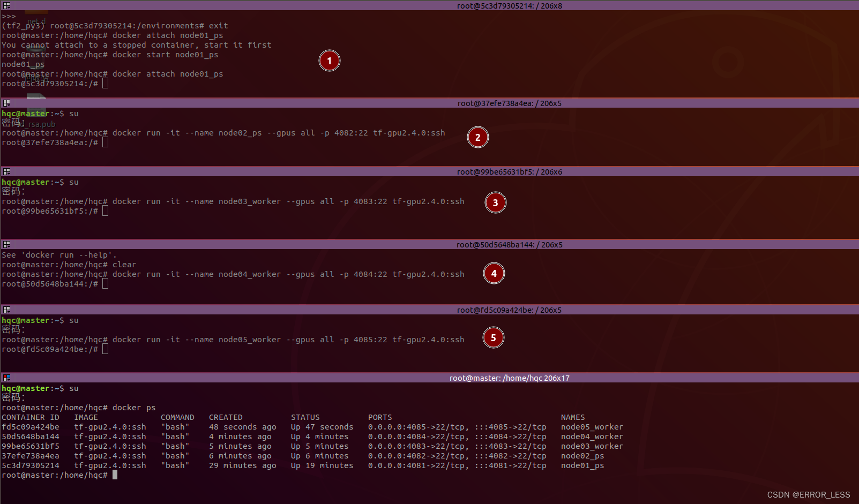
Task: Click name node01_ps in docker ps output
Action: click(x=582, y=465)
